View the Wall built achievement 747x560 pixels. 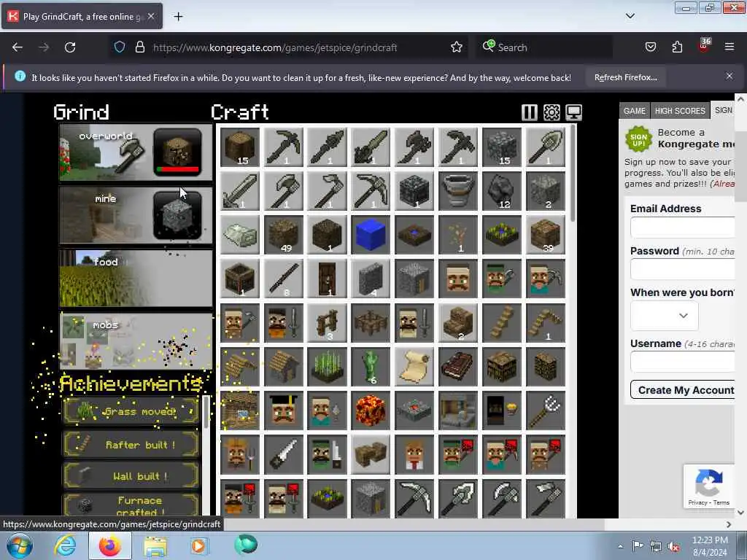131,475
